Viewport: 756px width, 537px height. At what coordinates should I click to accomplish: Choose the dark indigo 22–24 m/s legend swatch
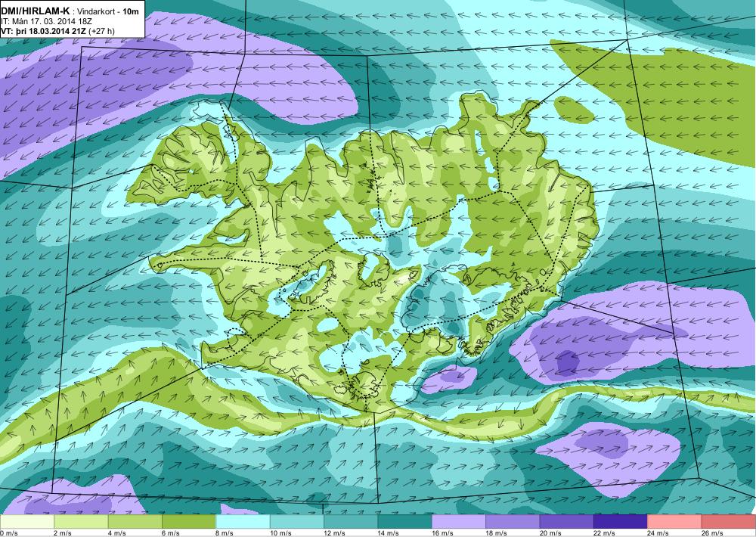(621, 521)
